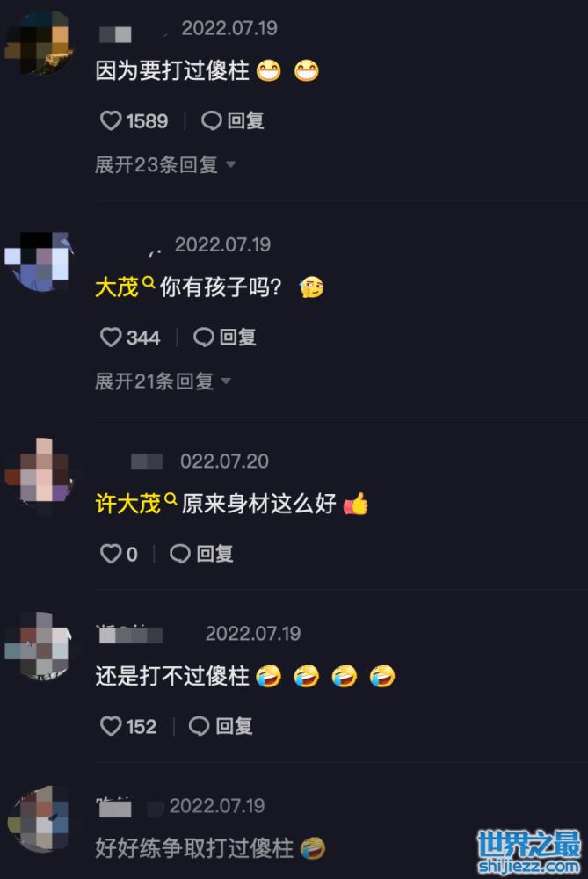Click the dropdown arrow after 展开23条回复
588x879 pixels.
click(230, 165)
